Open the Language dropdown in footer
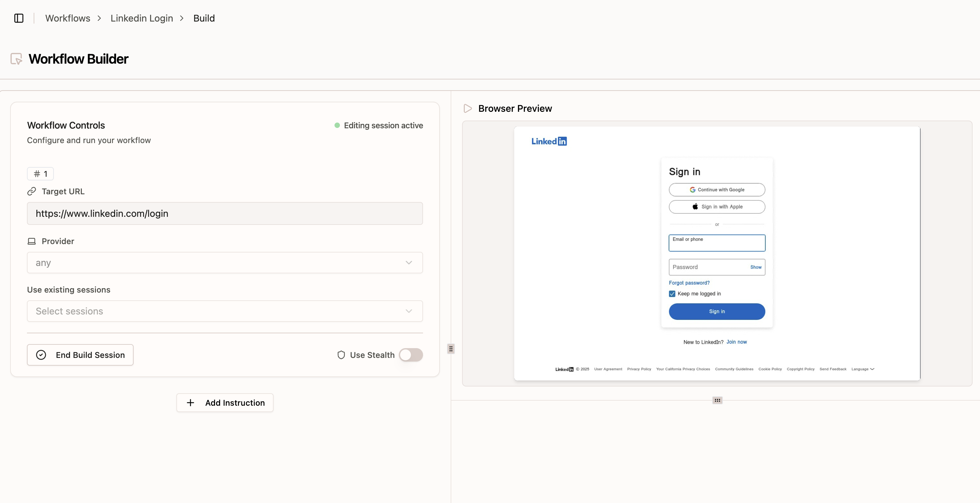Image resolution: width=980 pixels, height=503 pixels. click(x=863, y=369)
